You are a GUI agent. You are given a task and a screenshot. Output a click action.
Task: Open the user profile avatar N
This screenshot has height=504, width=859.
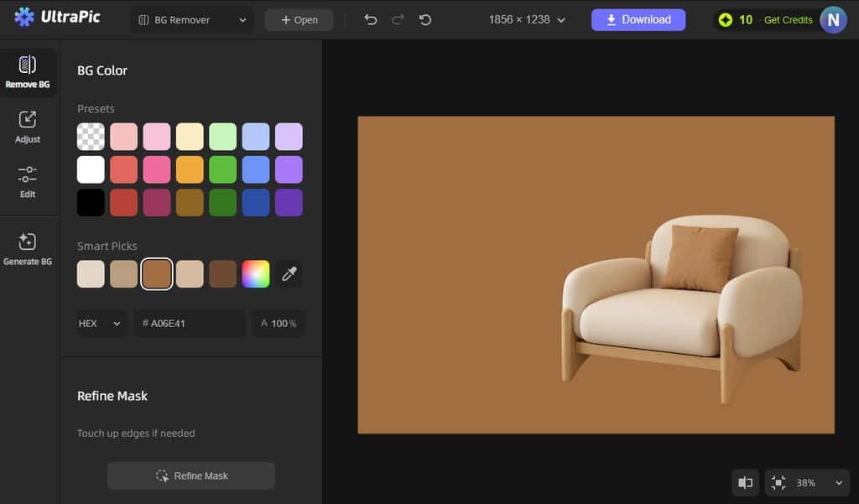tap(832, 19)
